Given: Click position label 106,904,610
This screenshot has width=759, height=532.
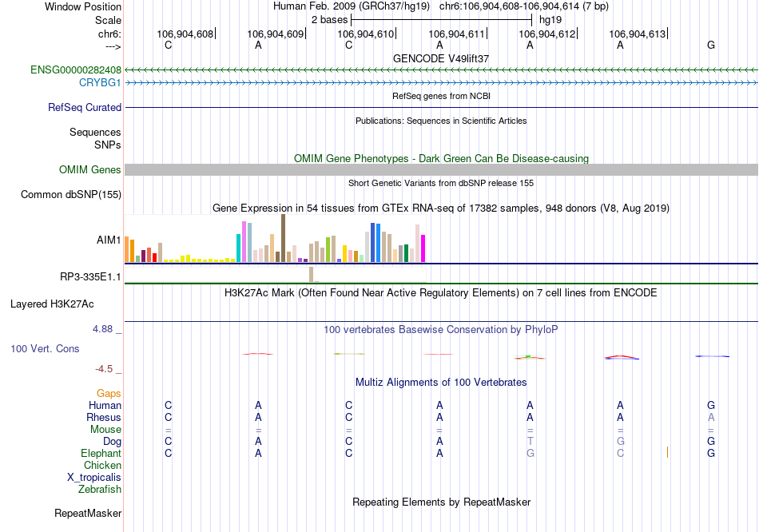Looking at the screenshot, I should click(365, 34).
